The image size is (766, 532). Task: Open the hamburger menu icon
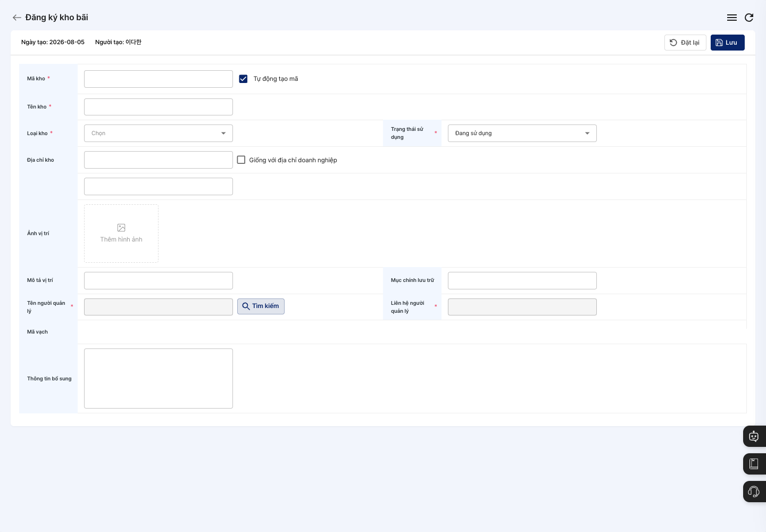[732, 18]
